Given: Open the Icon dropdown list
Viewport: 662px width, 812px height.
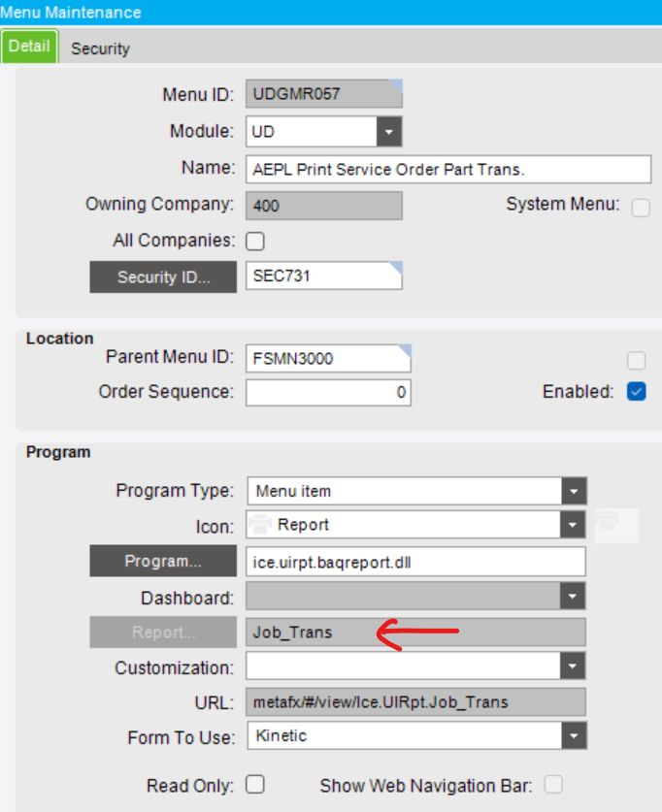Looking at the screenshot, I should pos(575,525).
